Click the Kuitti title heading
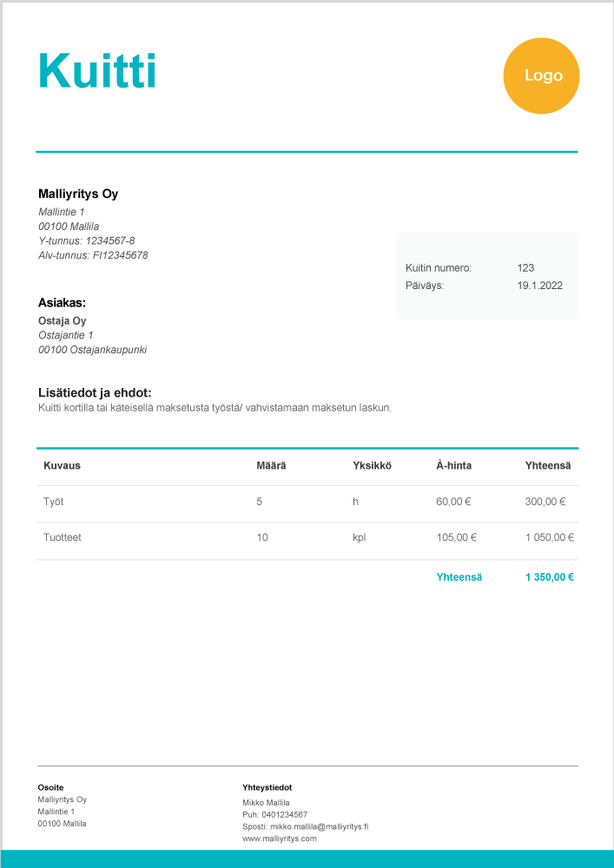 [x=97, y=70]
